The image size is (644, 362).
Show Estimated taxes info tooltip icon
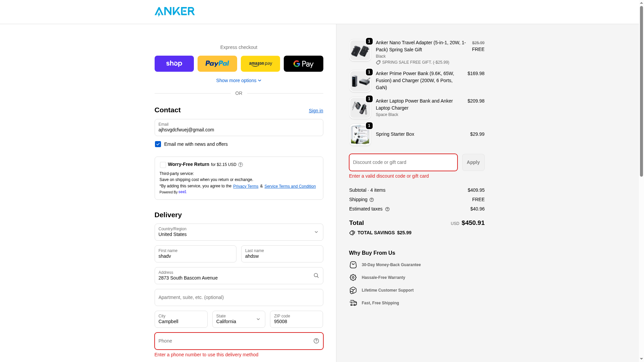[387, 209]
